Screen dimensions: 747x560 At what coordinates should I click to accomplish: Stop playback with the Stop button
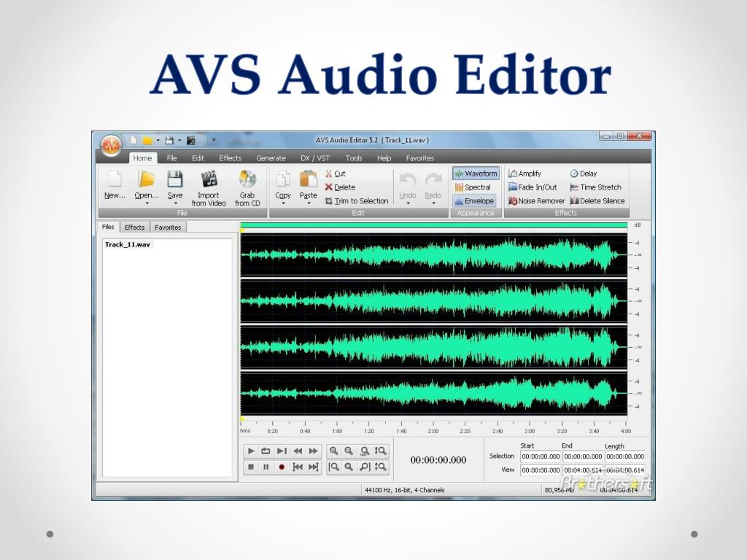coord(251,467)
